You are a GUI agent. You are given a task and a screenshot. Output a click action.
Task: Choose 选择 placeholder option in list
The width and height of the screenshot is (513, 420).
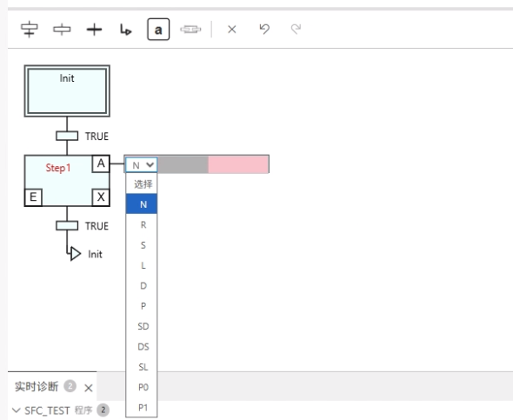point(142,183)
